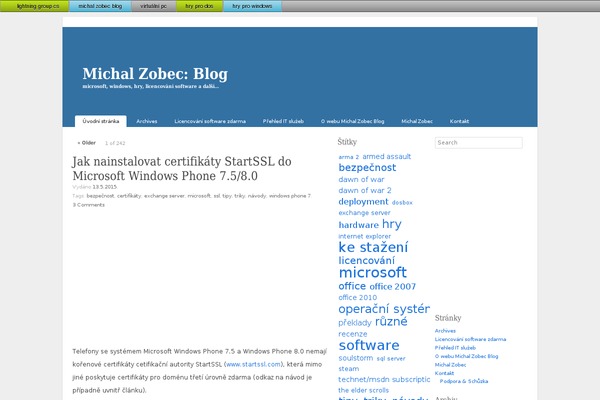The image size is (600, 400).
Task: Open Archives in the blue navigation bar
Action: 147,121
